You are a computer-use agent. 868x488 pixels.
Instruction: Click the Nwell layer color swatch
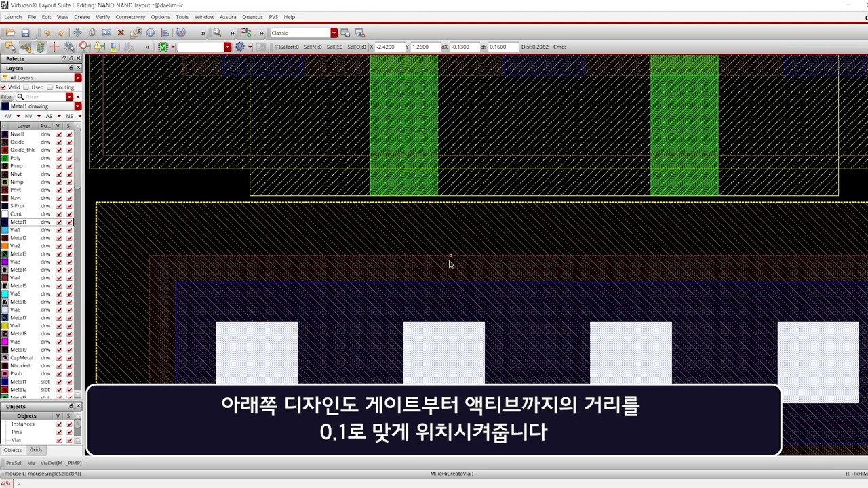pyautogui.click(x=5, y=134)
